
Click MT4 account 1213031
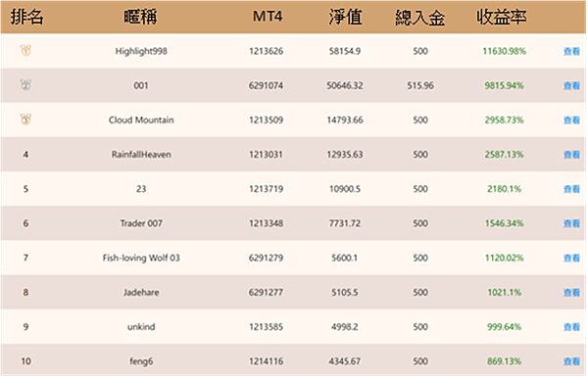267,155
